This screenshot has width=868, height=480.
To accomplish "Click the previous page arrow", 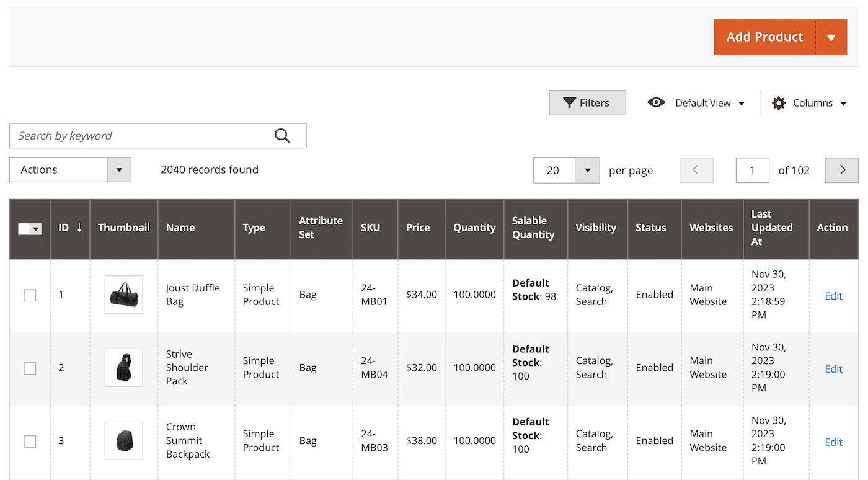I will pos(696,170).
